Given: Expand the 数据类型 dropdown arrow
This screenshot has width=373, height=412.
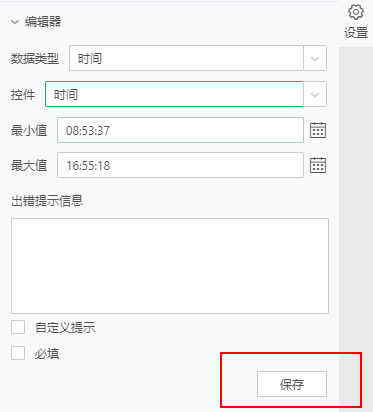Looking at the screenshot, I should click(x=315, y=58).
